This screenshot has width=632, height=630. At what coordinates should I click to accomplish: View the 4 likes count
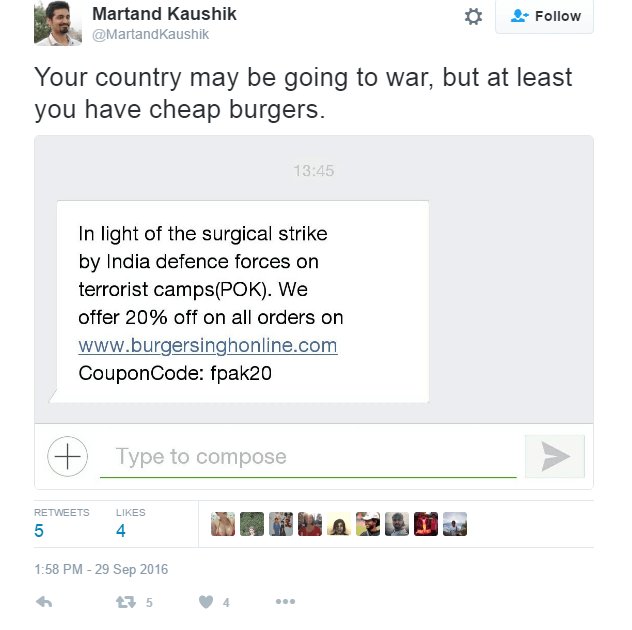121,530
